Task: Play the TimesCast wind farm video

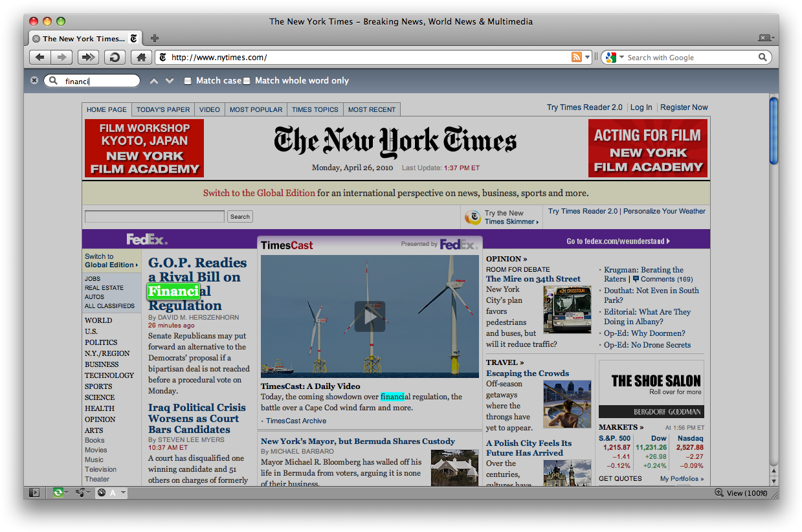Action: [x=370, y=316]
